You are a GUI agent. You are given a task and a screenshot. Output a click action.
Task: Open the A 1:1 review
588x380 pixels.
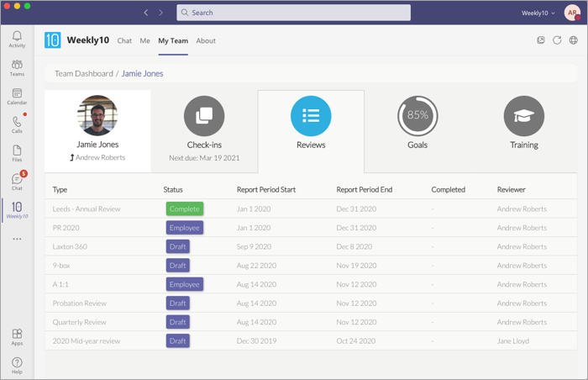(311, 284)
